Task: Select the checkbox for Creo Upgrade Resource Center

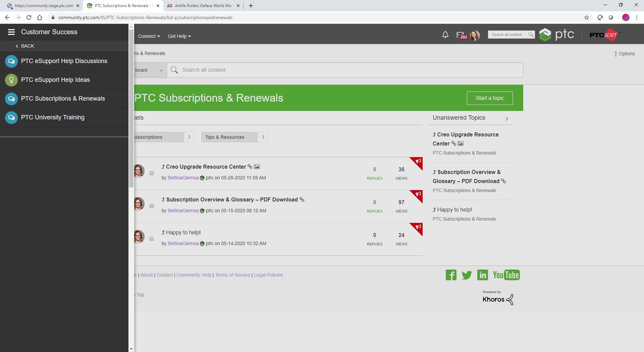Action: [152, 173]
